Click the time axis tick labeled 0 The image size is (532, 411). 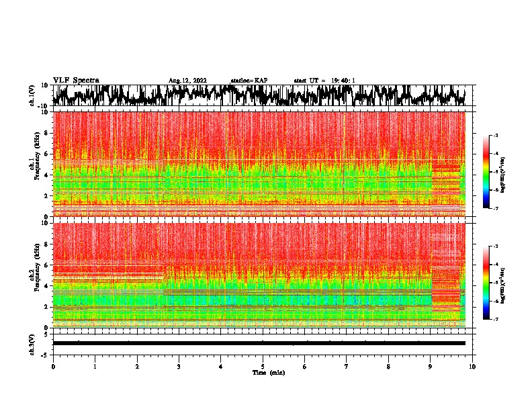pos(53,367)
